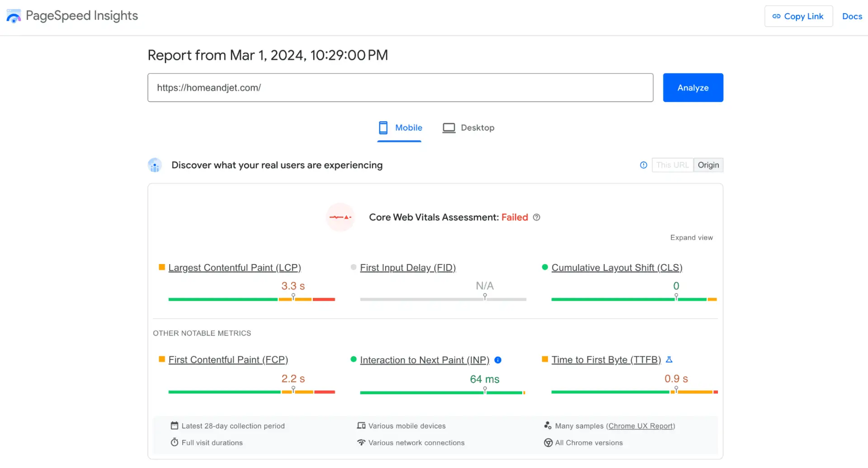Click the grey circle FID status marker
The height and width of the screenshot is (468, 868).
pyautogui.click(x=354, y=267)
